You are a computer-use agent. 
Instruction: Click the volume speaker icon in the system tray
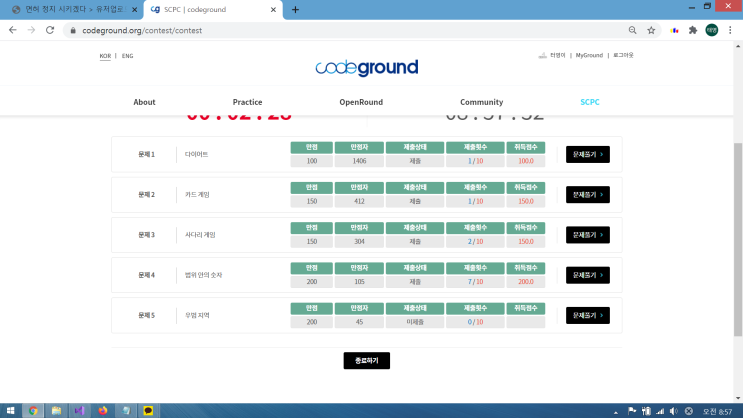(673, 411)
